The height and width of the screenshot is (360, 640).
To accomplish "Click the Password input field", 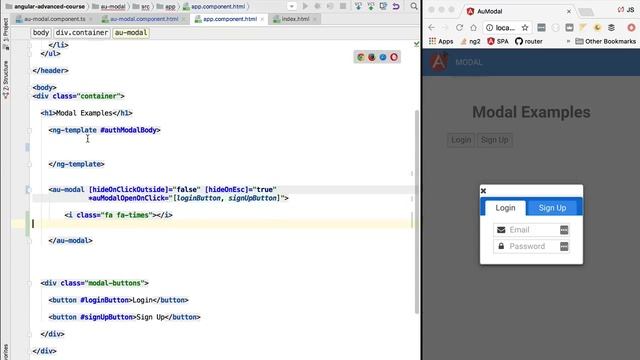I will tap(531, 246).
